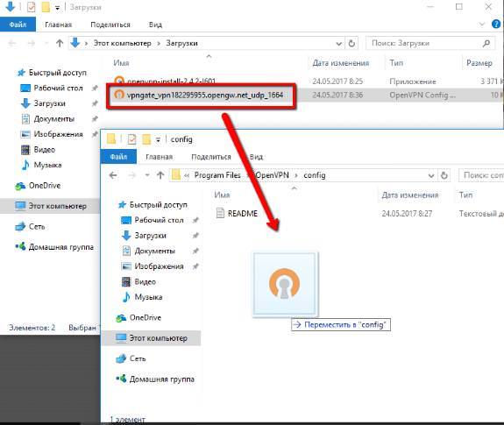Image resolution: width=504 pixels, height=425 pixels.
Task: Click the up-arrow icon in config window
Action: (160, 175)
